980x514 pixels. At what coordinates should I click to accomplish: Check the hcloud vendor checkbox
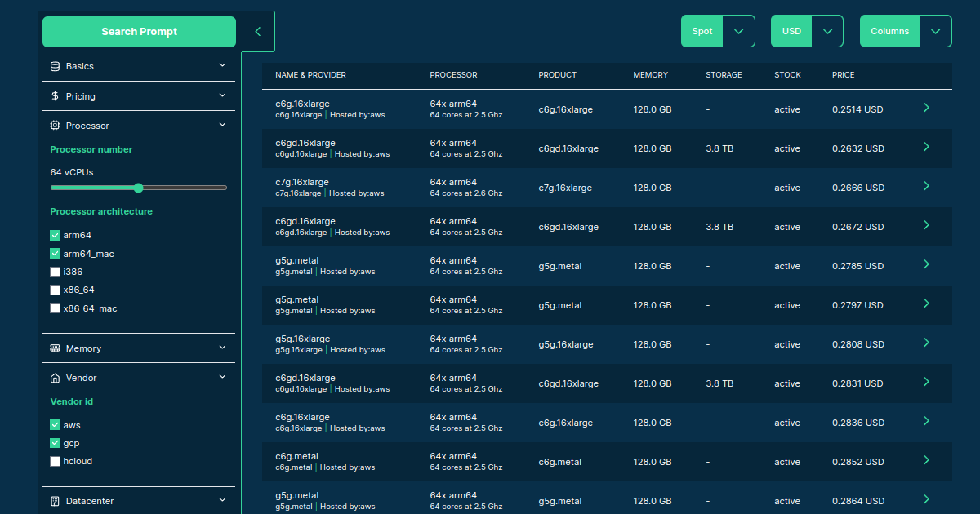point(56,462)
